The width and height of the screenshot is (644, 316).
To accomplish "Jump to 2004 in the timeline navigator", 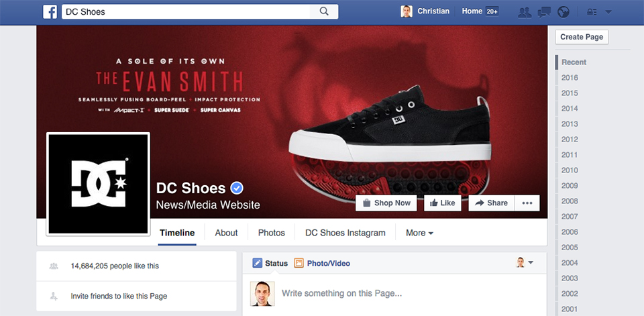I will (x=570, y=262).
